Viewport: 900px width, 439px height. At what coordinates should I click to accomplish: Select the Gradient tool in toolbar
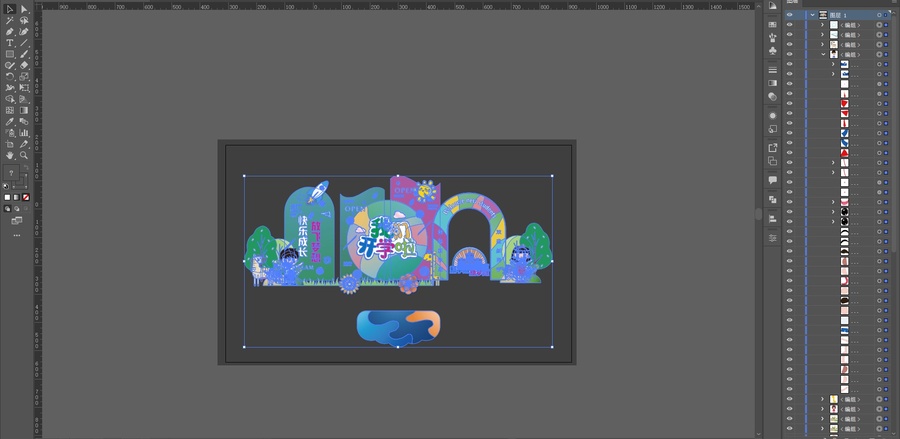click(24, 110)
